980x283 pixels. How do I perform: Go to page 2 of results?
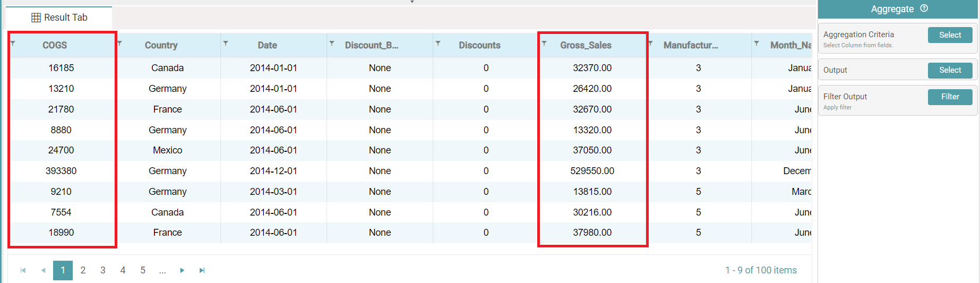coord(83,270)
